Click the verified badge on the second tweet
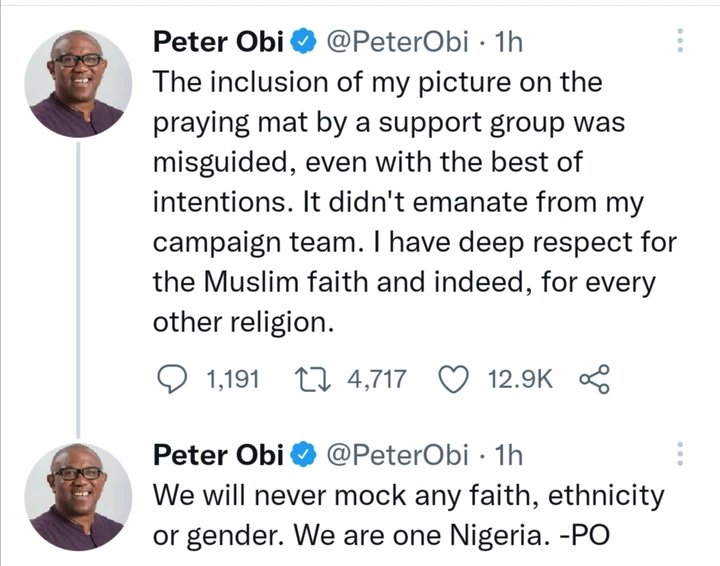This screenshot has width=720, height=566. point(304,455)
